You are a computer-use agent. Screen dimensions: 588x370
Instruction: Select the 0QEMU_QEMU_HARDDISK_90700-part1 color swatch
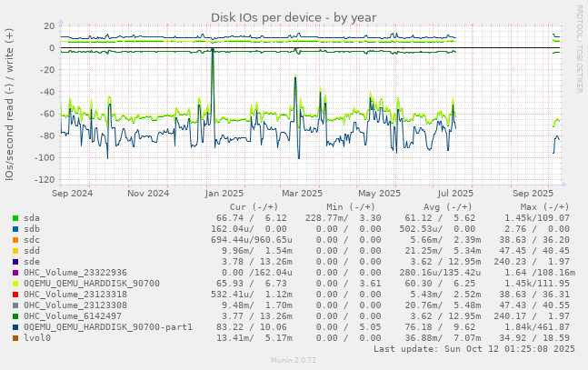point(15,327)
